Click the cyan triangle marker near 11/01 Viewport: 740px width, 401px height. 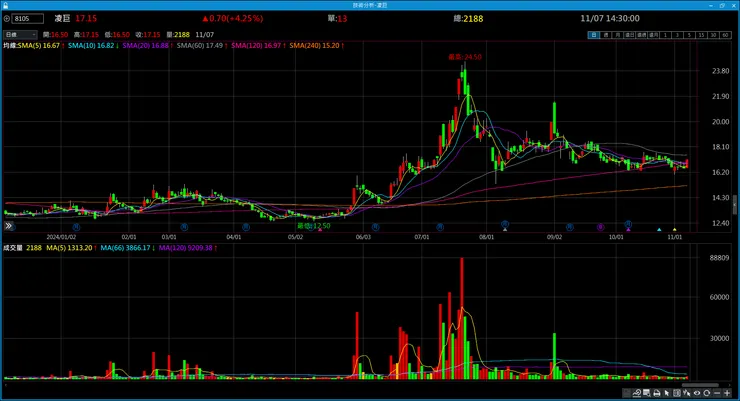(x=659, y=229)
